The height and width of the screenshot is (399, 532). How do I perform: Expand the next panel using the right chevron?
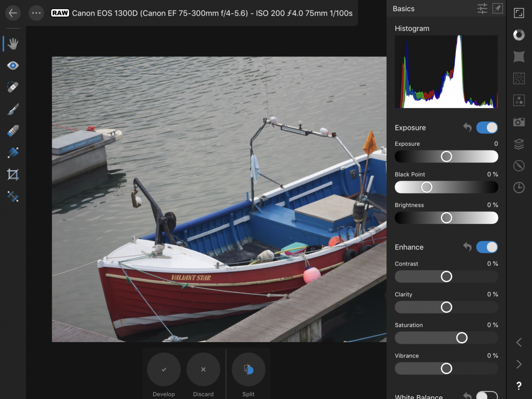(519, 364)
